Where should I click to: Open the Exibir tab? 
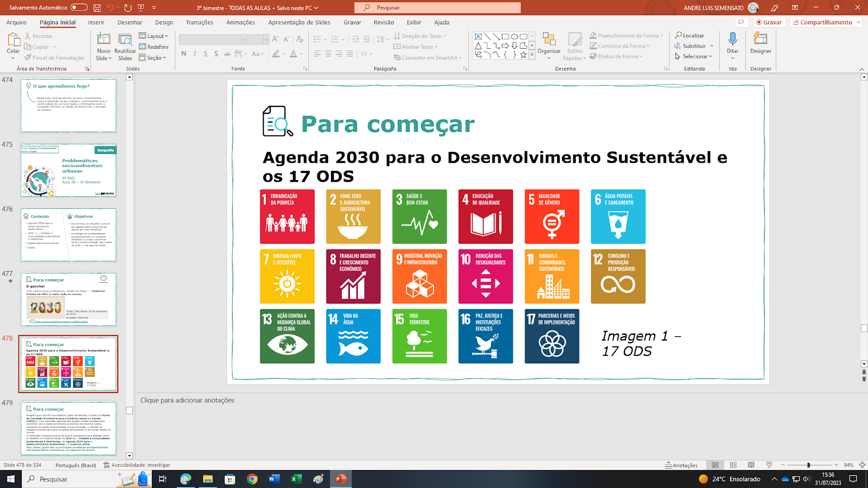pyautogui.click(x=414, y=22)
